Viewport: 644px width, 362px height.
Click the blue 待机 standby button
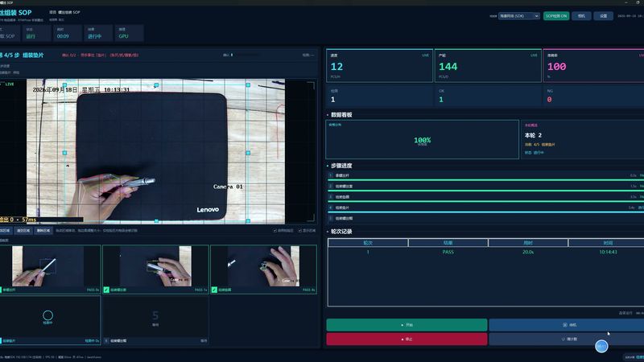click(x=567, y=325)
